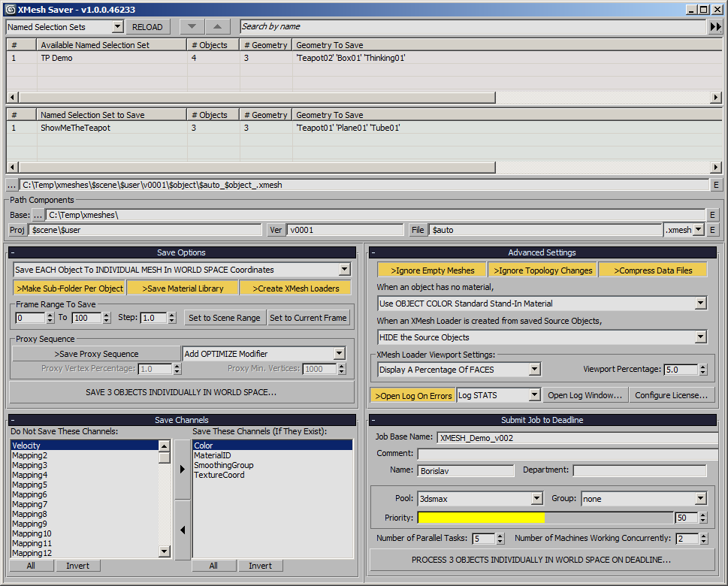
Task: Click left arrow to move channel to do-not-save list
Action: (183, 530)
